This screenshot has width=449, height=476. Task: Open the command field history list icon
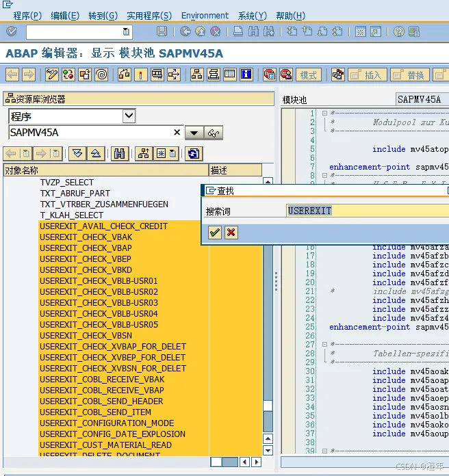[x=126, y=31]
